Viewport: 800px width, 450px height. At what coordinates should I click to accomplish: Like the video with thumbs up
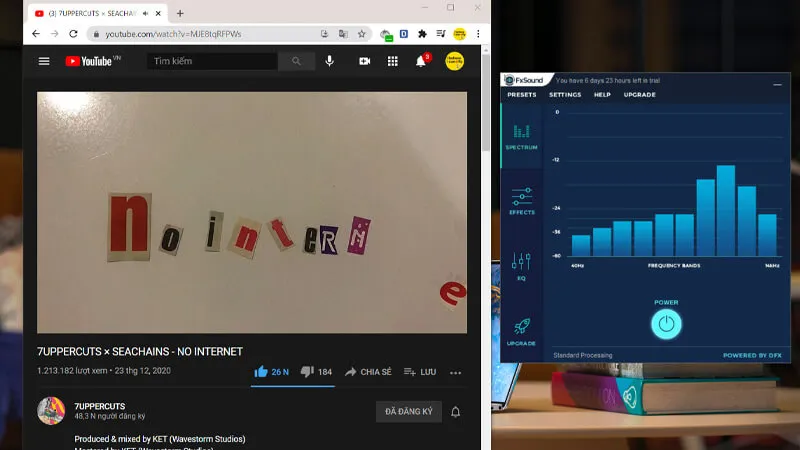click(261, 372)
